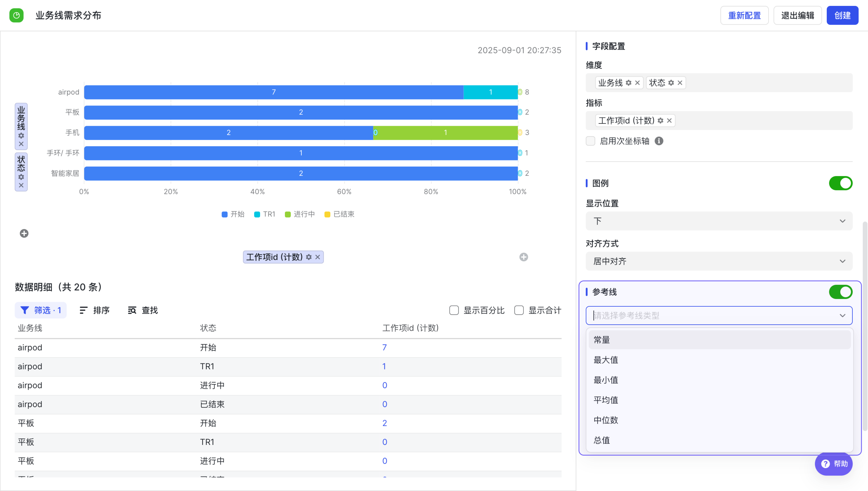The height and width of the screenshot is (491, 868).
Task: Click the 智能家居 bar labeled 2
Action: click(301, 173)
